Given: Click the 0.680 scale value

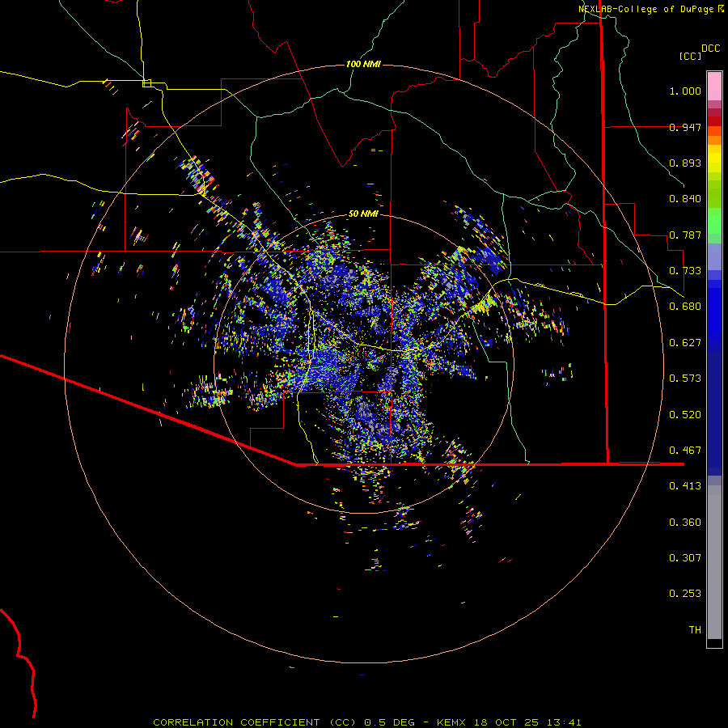Looking at the screenshot, I should (x=685, y=307).
